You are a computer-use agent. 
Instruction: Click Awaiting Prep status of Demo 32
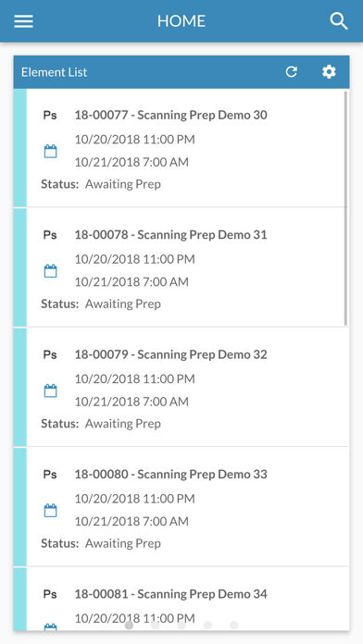(x=123, y=424)
